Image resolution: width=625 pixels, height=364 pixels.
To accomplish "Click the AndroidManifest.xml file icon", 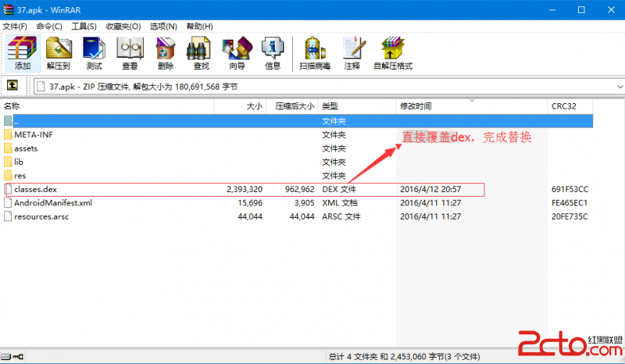I will 8,202.
